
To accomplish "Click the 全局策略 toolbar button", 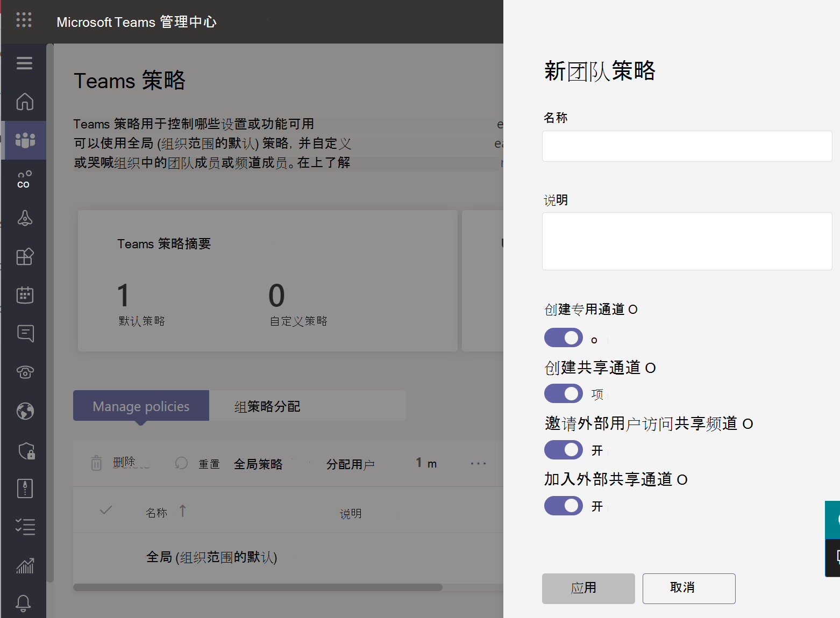I will (258, 464).
